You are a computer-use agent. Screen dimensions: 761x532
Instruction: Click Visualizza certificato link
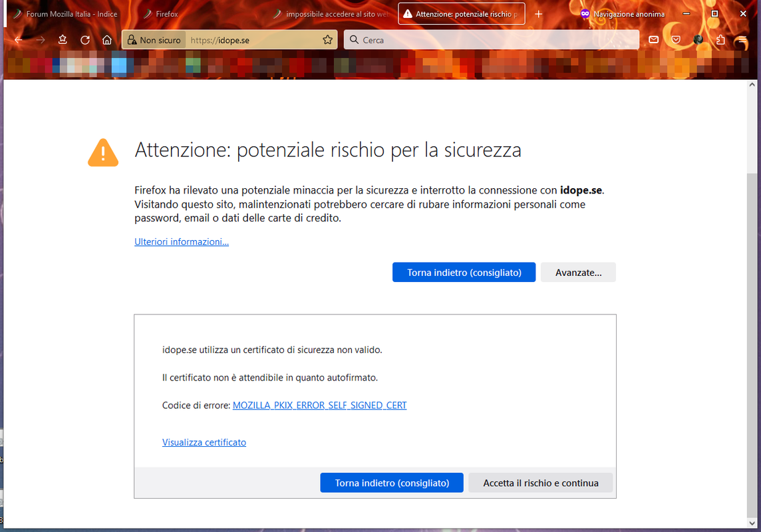click(204, 442)
